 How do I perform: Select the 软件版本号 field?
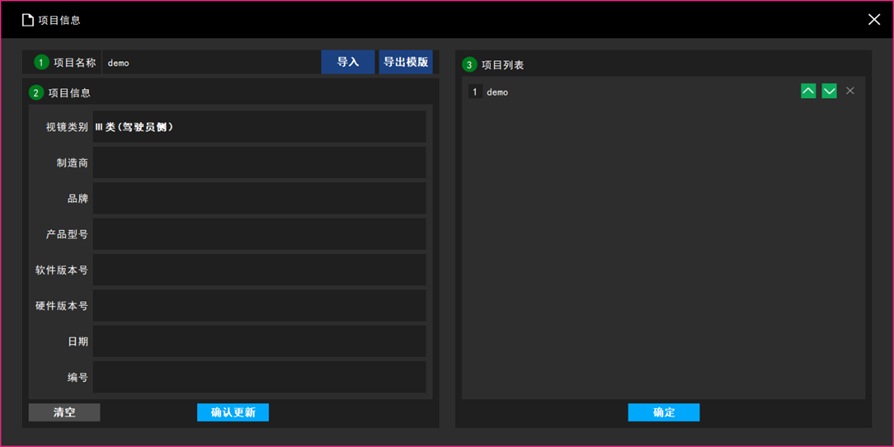(259, 270)
